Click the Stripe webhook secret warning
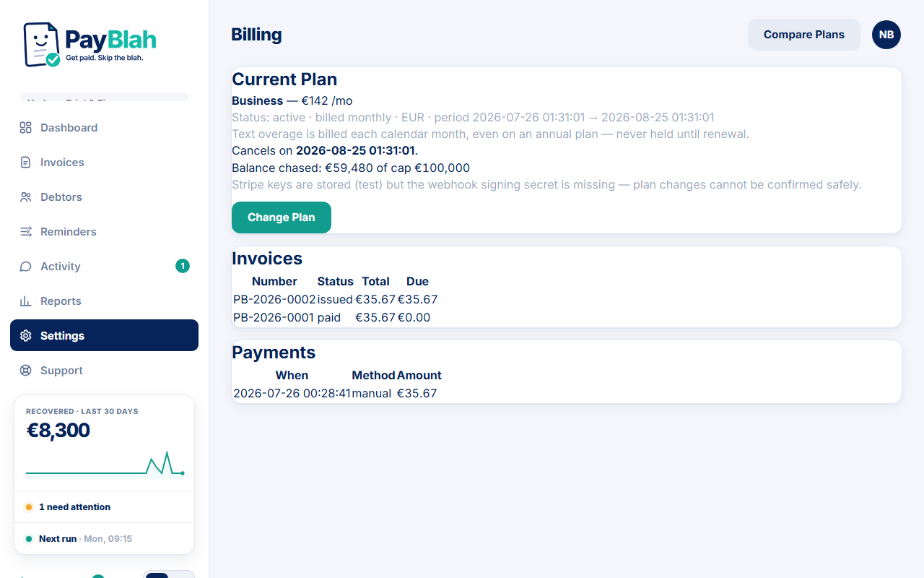 (x=546, y=184)
